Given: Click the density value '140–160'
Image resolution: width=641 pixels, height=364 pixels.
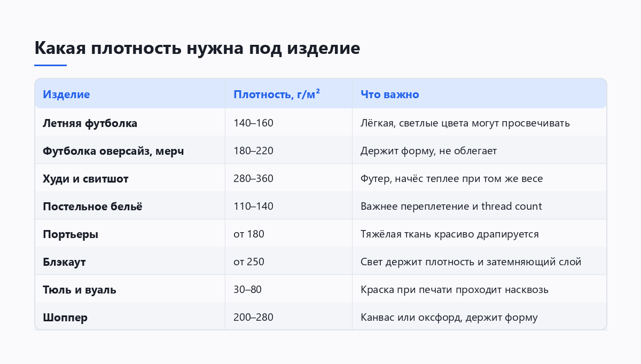Looking at the screenshot, I should [x=253, y=123].
